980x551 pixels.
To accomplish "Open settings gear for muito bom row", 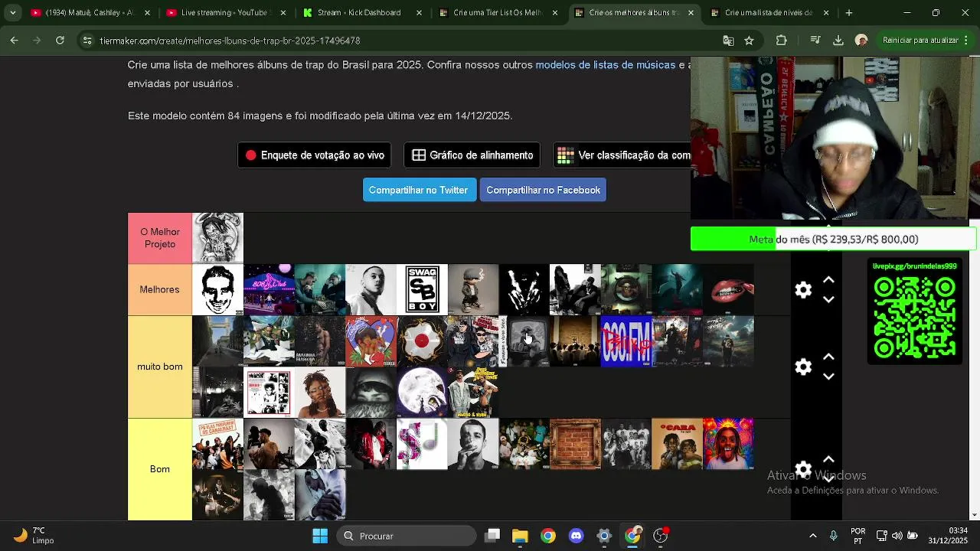I will coord(803,367).
